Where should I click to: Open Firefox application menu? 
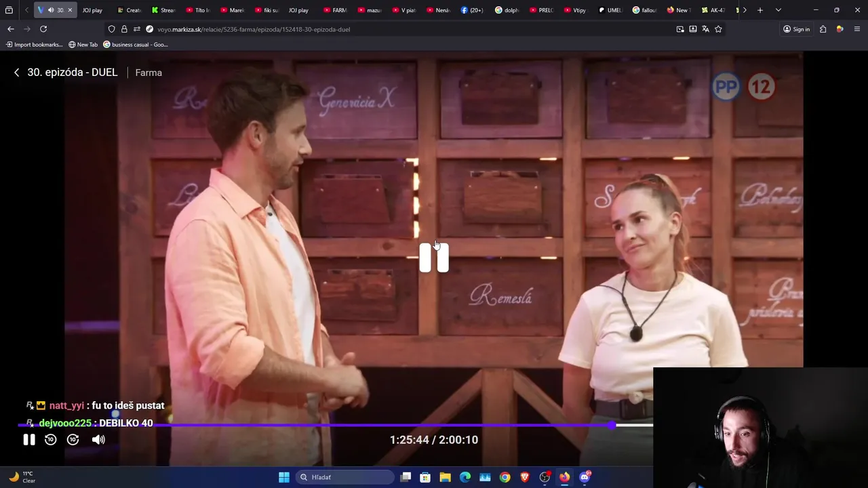[857, 29]
